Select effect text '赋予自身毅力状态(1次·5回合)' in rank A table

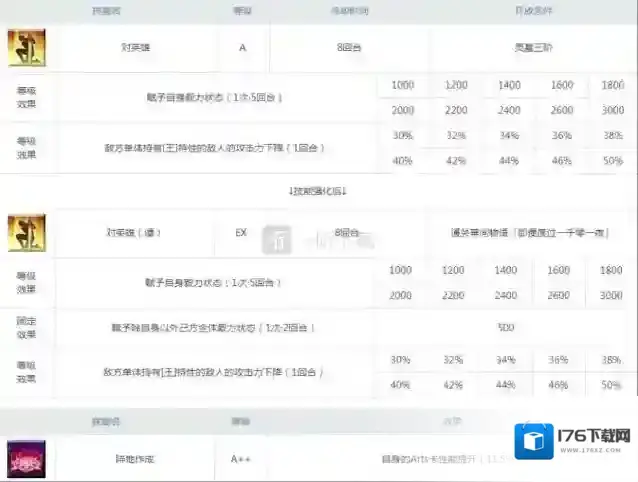pyautogui.click(x=214, y=98)
